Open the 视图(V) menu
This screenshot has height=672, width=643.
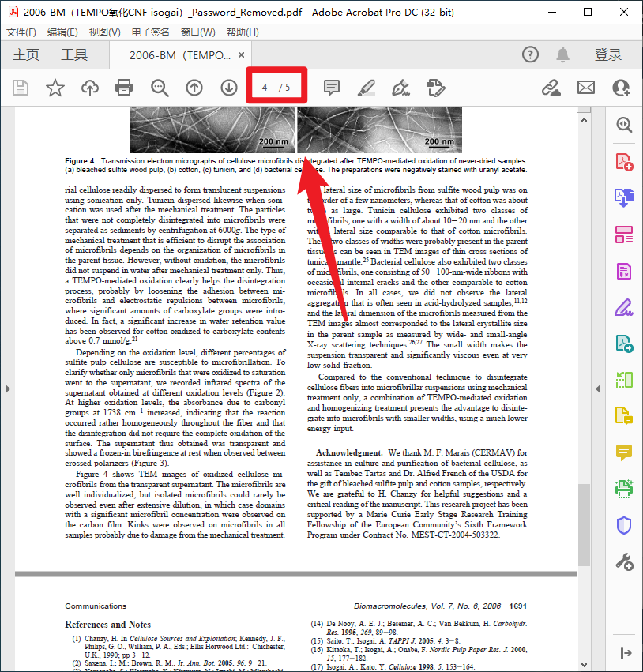click(x=104, y=32)
